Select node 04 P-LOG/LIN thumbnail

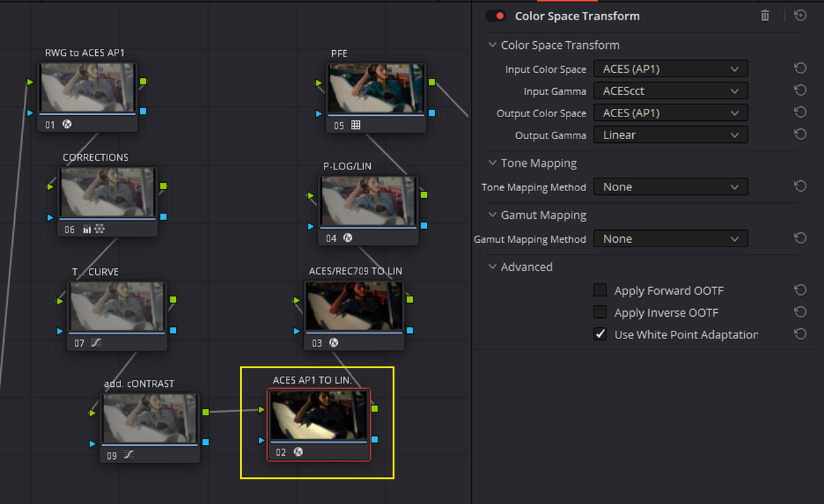pos(369,202)
